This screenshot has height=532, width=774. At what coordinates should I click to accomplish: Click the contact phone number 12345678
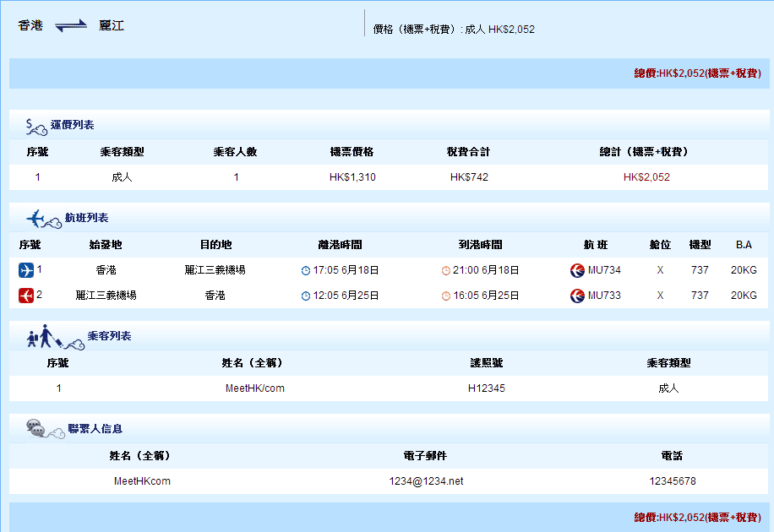672,481
